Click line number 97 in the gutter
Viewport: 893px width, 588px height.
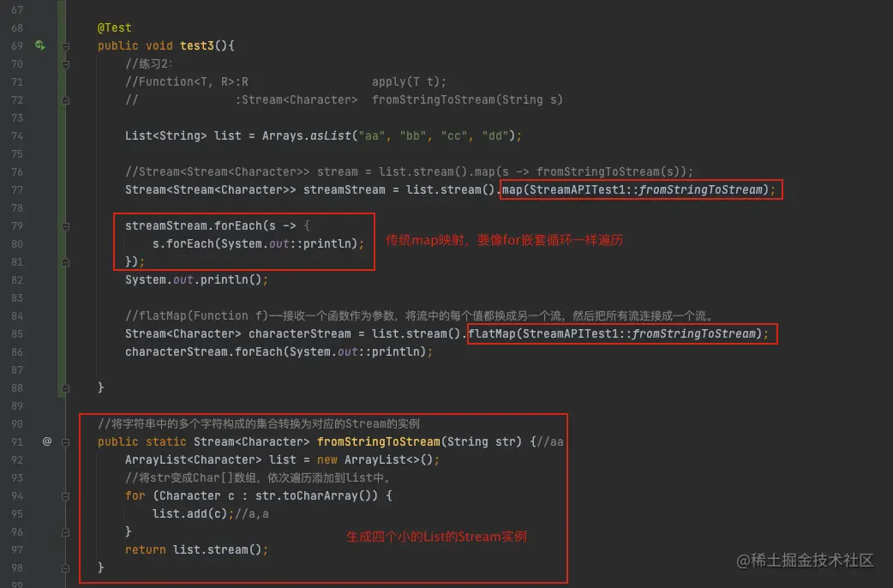point(17,549)
